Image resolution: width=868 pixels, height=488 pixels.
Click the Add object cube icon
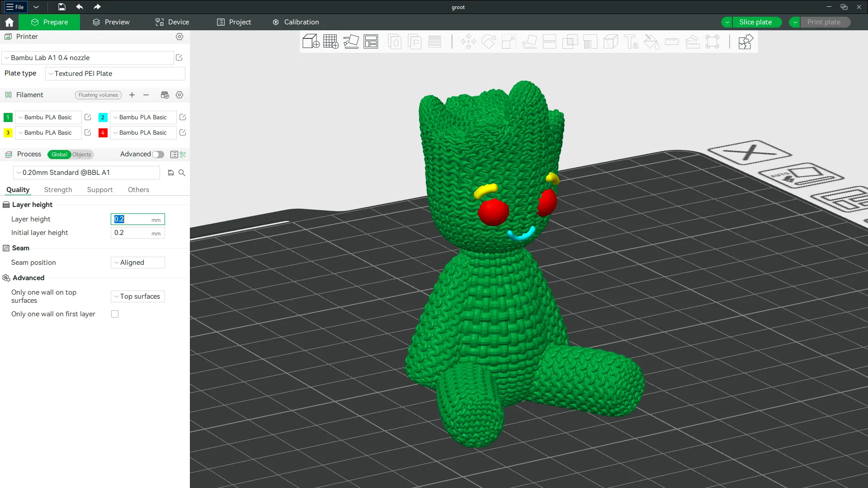pos(311,42)
